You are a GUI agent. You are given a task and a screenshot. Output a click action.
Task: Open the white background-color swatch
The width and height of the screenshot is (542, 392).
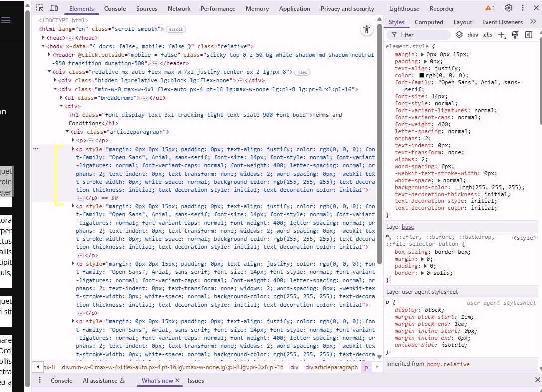(458, 187)
